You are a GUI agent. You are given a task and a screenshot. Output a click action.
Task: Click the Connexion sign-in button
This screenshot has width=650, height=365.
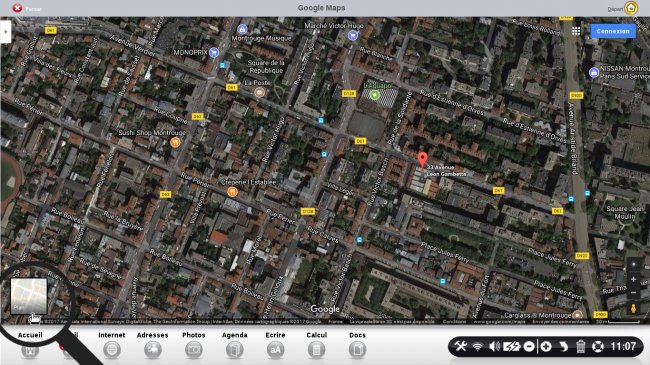tap(613, 31)
